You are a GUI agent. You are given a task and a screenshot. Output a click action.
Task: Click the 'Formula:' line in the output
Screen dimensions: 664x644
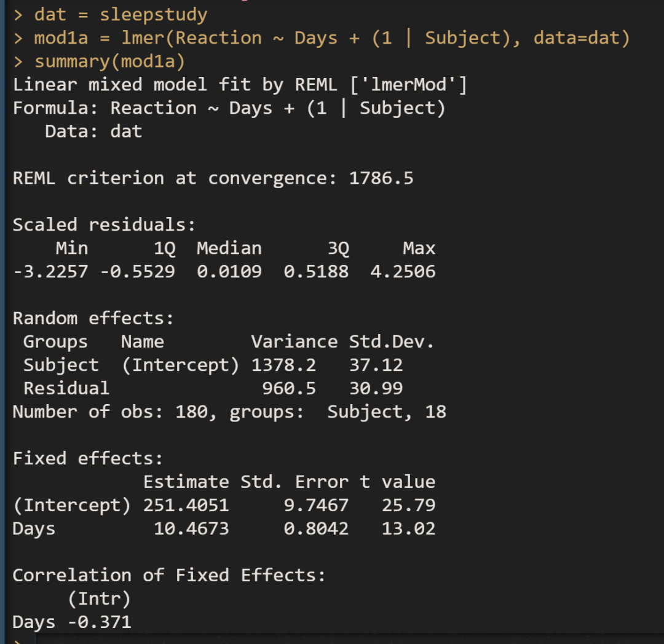tap(229, 108)
